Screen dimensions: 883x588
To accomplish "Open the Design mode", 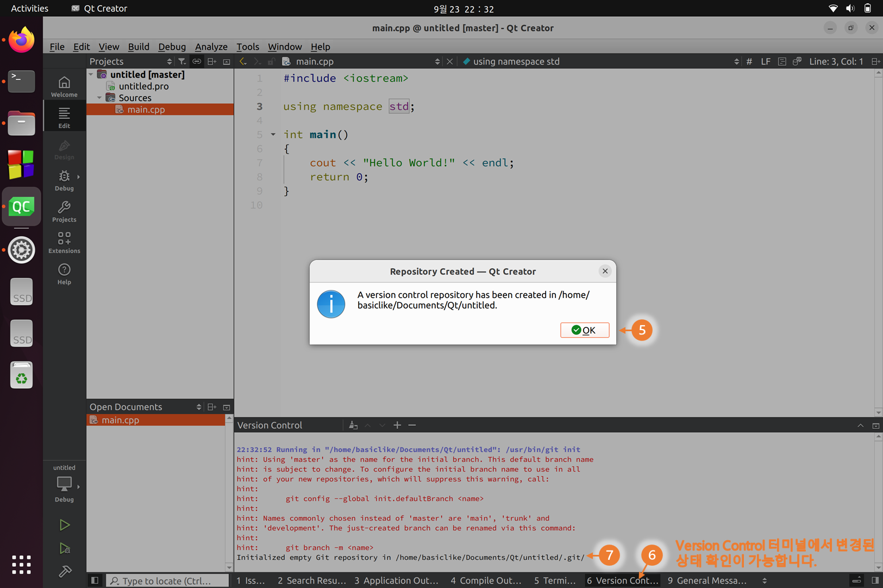I will [64, 149].
